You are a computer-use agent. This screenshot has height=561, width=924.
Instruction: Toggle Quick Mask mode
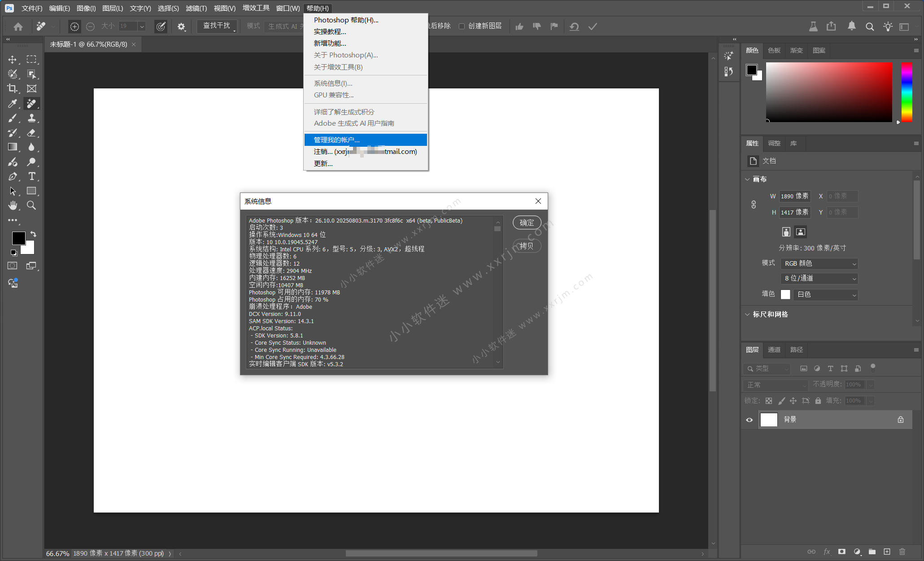pyautogui.click(x=13, y=266)
